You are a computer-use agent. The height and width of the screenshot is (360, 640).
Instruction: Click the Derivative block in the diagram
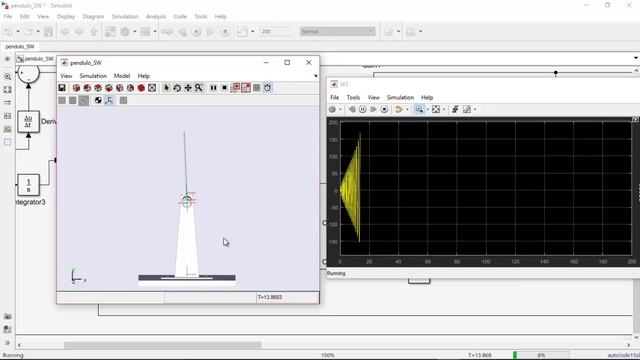(29, 122)
